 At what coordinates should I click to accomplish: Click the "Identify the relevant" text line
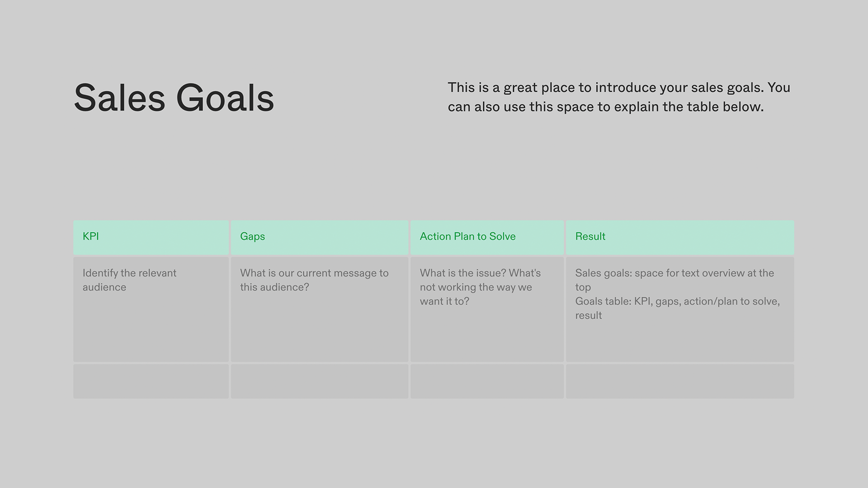pyautogui.click(x=129, y=273)
